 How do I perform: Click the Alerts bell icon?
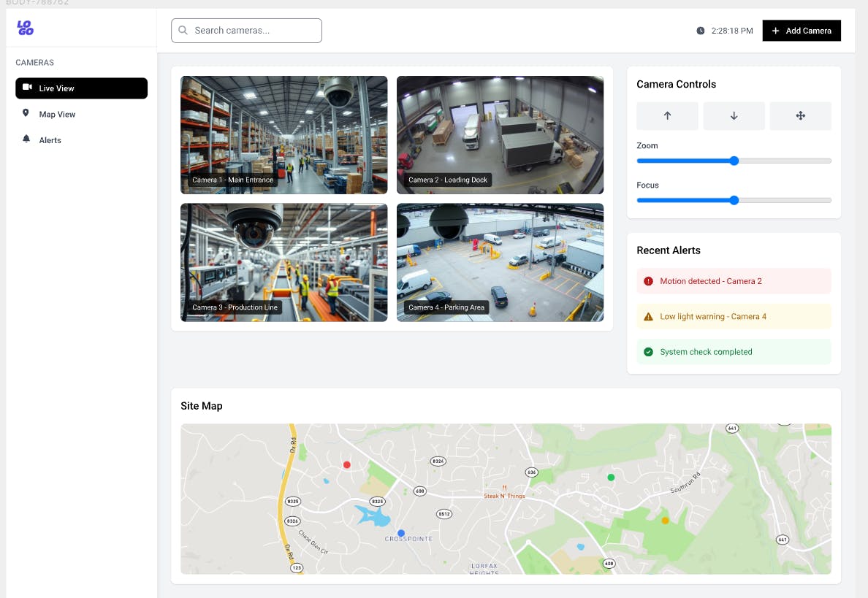coord(26,139)
